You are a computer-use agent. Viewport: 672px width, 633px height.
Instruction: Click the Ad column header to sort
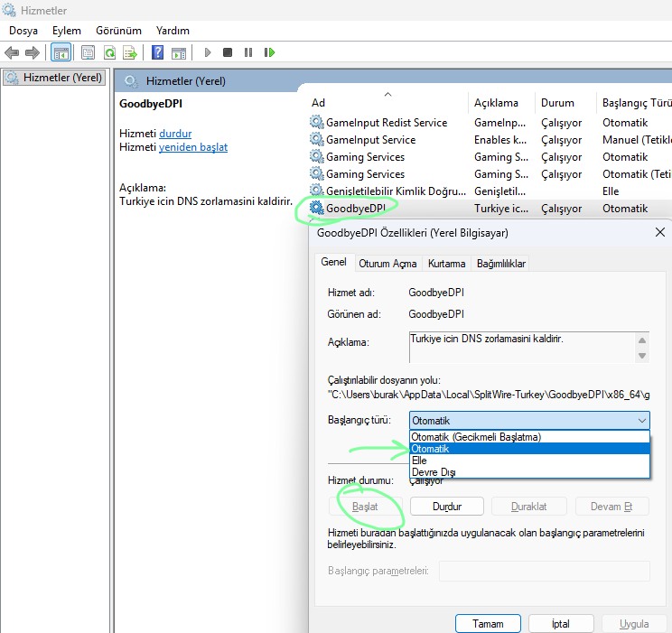pyautogui.click(x=387, y=102)
